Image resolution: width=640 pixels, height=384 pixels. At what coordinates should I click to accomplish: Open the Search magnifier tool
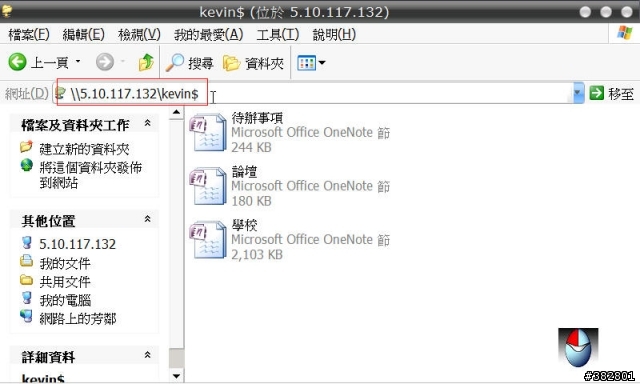(189, 63)
